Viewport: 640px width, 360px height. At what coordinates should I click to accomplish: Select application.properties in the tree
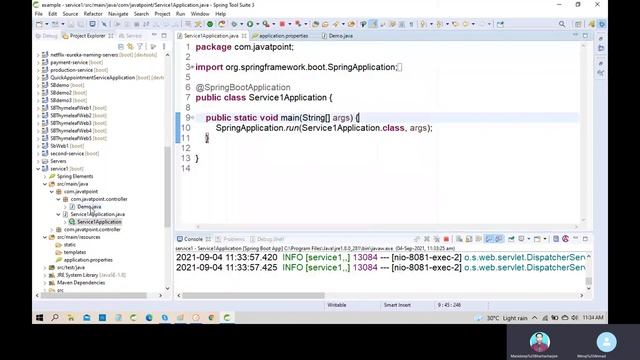[x=88, y=260]
